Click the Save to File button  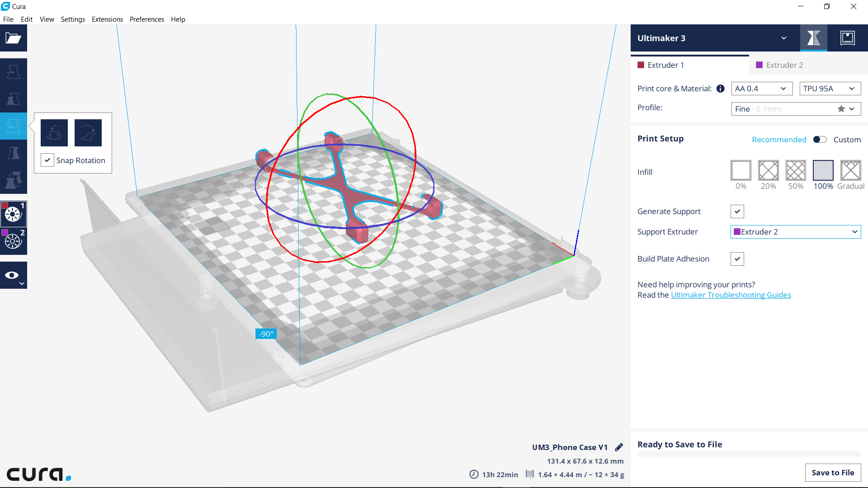[832, 473]
